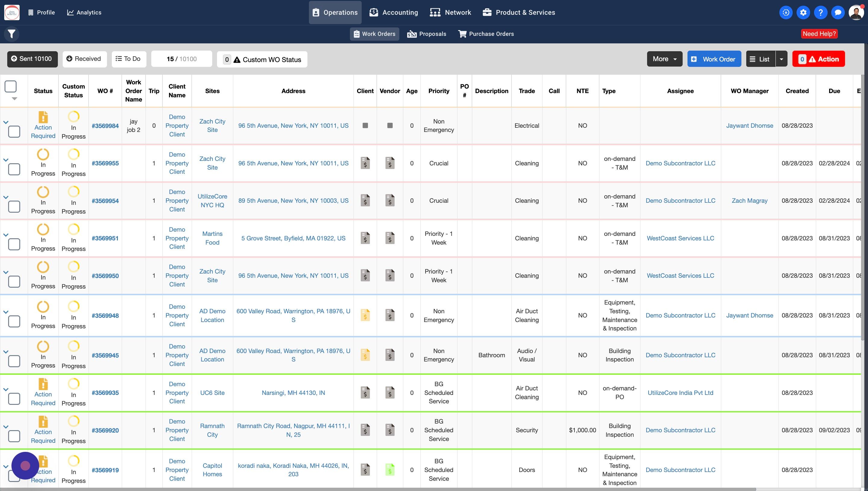Screen dimensions: 868x491
Task: Open work order link #3569951
Action: (x=105, y=238)
